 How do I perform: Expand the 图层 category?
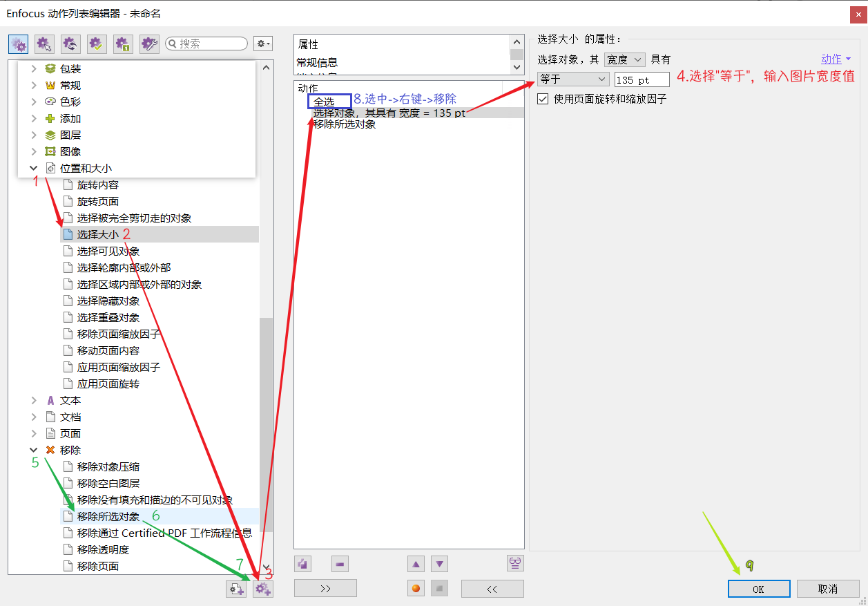(x=34, y=135)
